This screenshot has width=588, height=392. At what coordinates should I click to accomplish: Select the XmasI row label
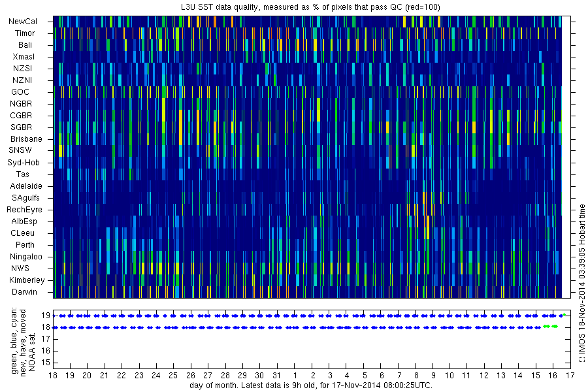(x=24, y=57)
